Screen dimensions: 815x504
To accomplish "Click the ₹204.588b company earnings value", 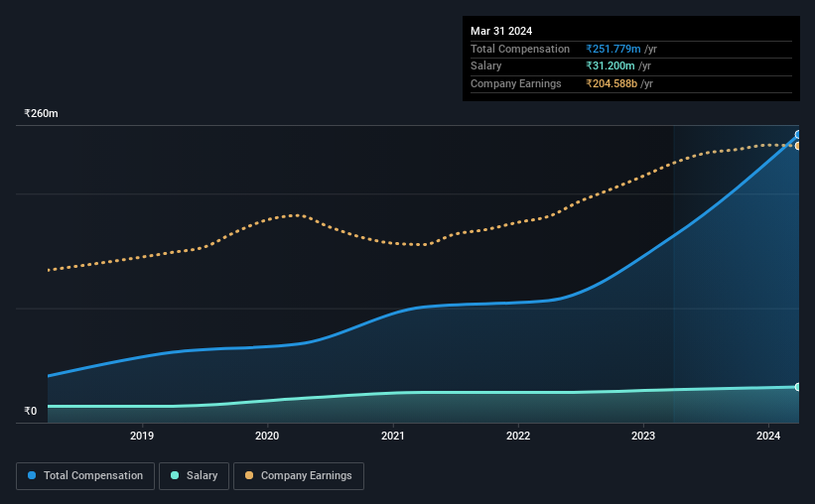I will pos(611,83).
